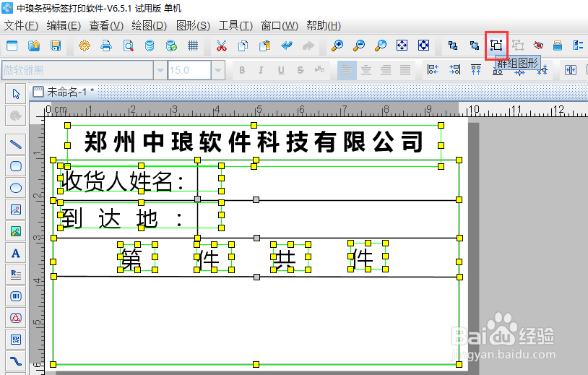
Task: Select left text alignment
Action: (x=347, y=70)
